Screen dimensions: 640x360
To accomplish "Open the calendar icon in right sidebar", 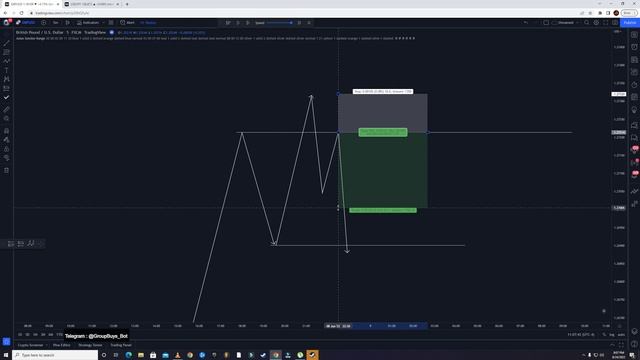I will coord(634,97).
